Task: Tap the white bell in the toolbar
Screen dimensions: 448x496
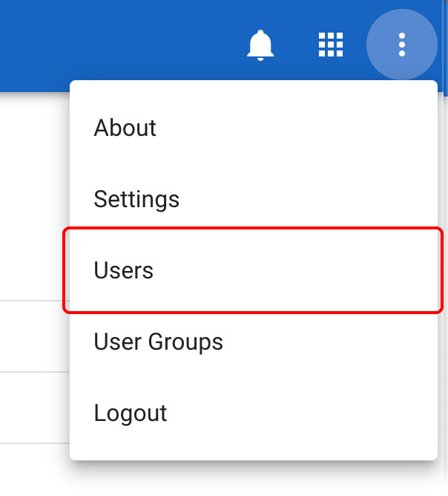Action: pos(260,45)
